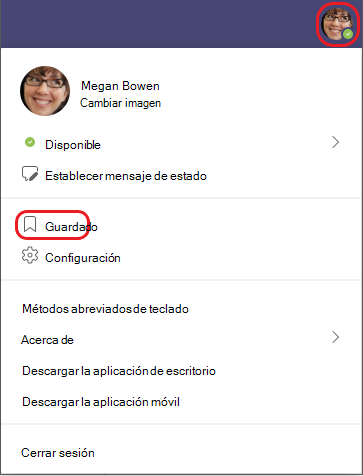This screenshot has height=476, width=363.
Task: Click the bookmark icon next to Guardado
Action: pos(30,224)
